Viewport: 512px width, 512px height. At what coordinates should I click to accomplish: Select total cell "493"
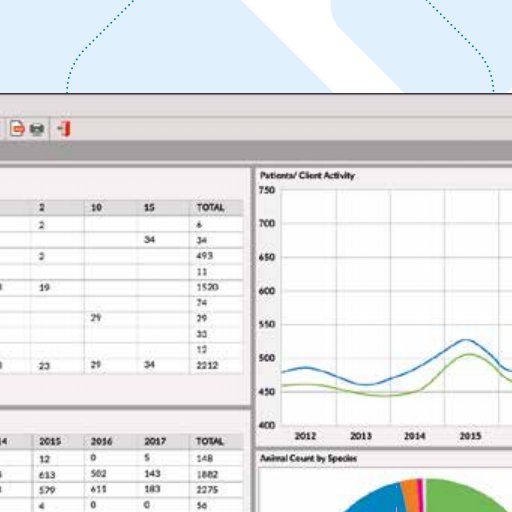click(205, 256)
